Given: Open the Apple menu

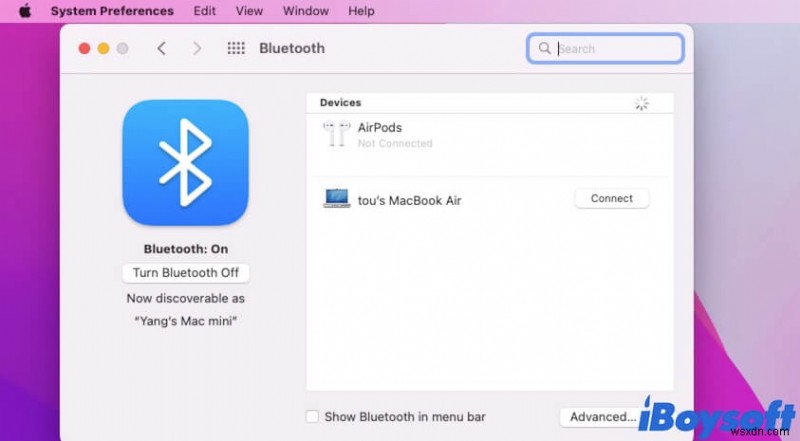Looking at the screenshot, I should click(x=25, y=11).
